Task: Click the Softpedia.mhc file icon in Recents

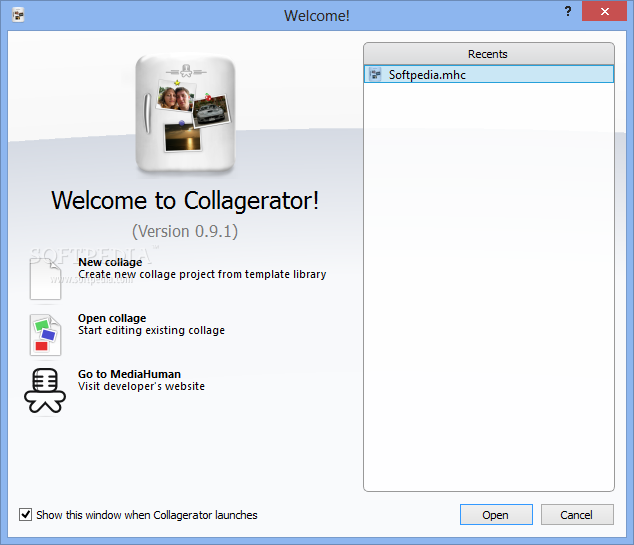Action: click(375, 74)
